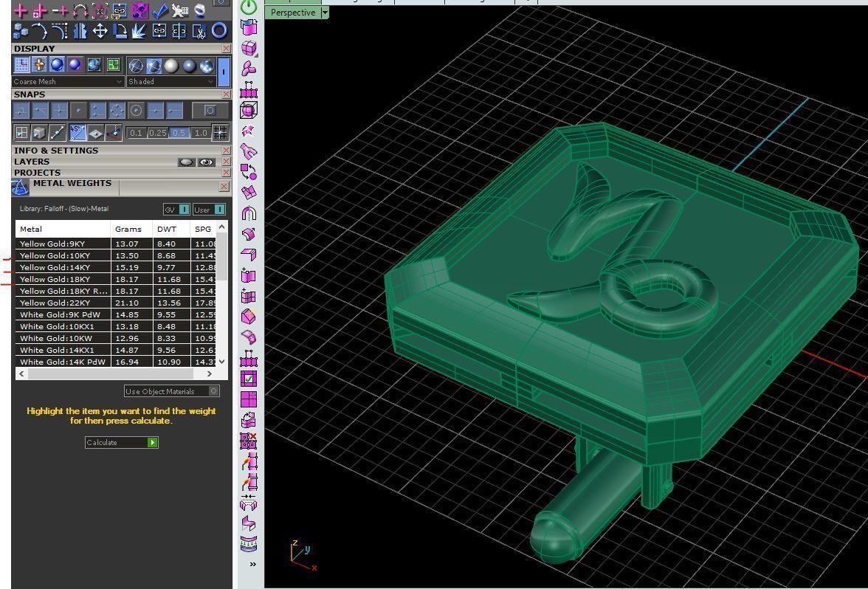This screenshot has width=868, height=589.
Task: Set snap increment to 0.5
Action: (179, 133)
